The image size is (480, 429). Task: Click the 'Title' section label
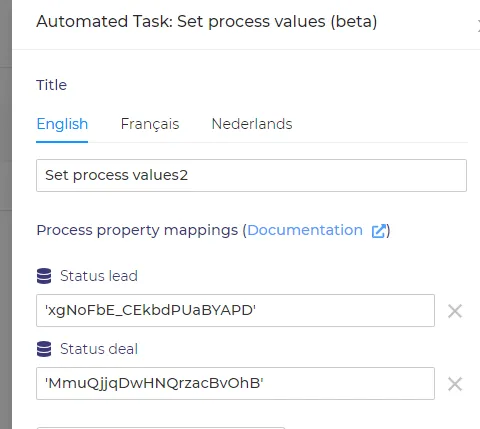pyautogui.click(x=52, y=85)
